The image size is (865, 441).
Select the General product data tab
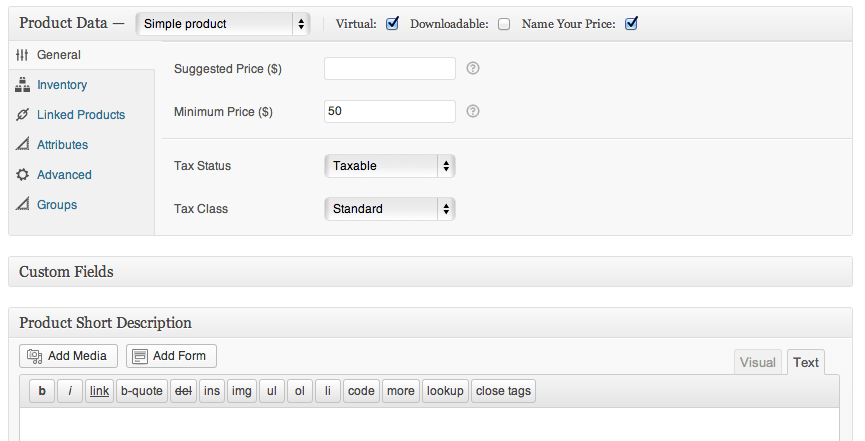pyautogui.click(x=58, y=55)
